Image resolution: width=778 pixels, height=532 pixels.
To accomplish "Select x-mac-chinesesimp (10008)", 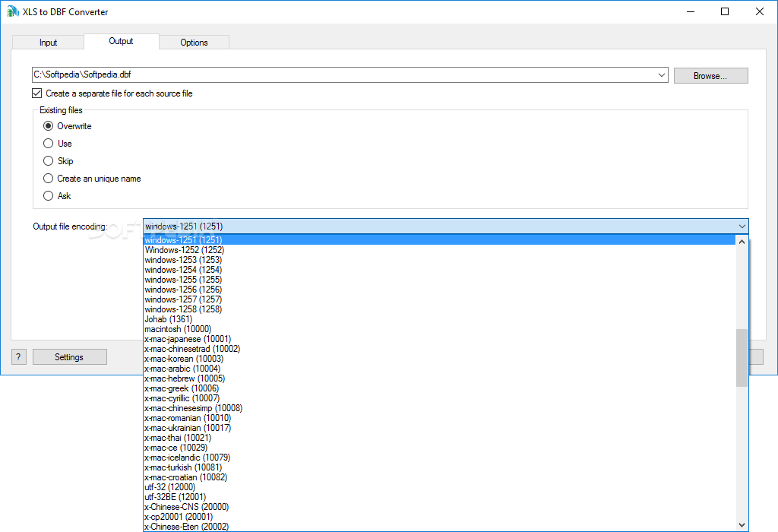I will (439, 408).
